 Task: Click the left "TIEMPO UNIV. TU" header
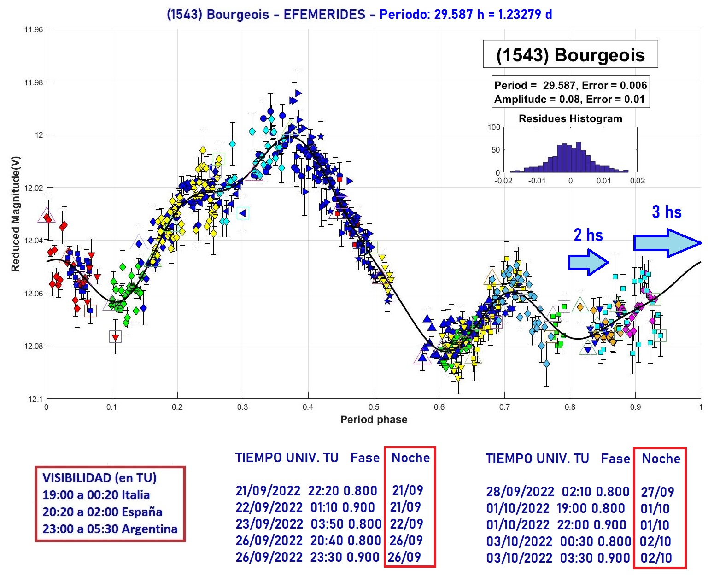tap(287, 458)
